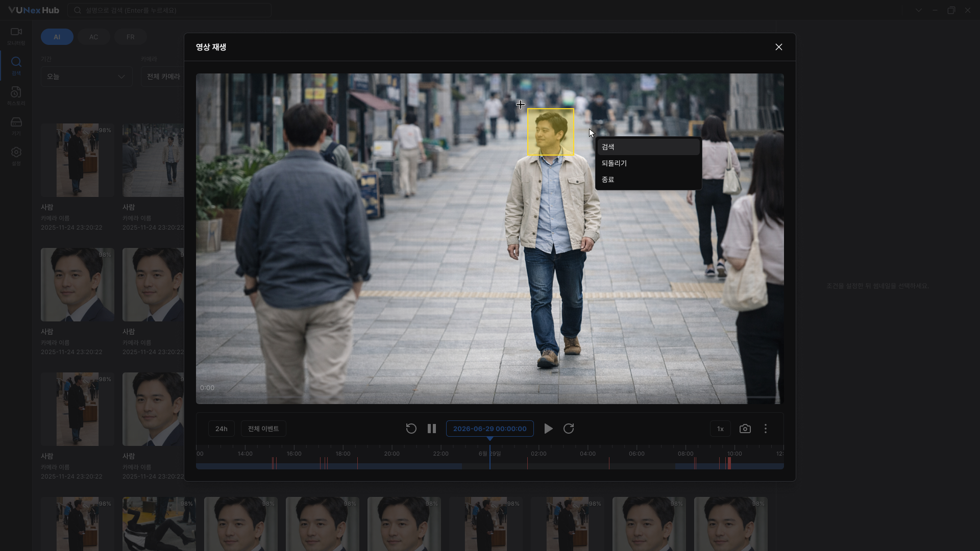The width and height of the screenshot is (980, 551).
Task: Click the forward clockwise arrow icon
Action: coord(569,429)
